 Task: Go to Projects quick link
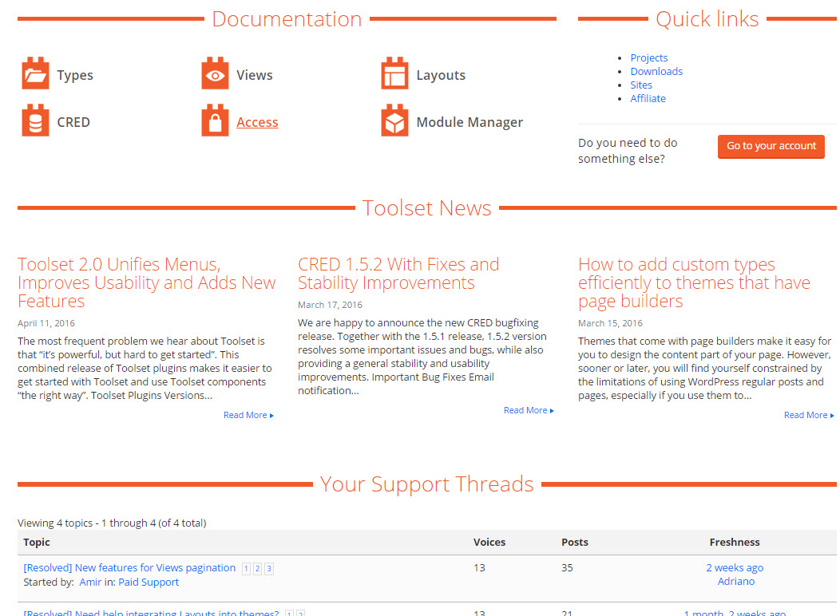(x=648, y=57)
